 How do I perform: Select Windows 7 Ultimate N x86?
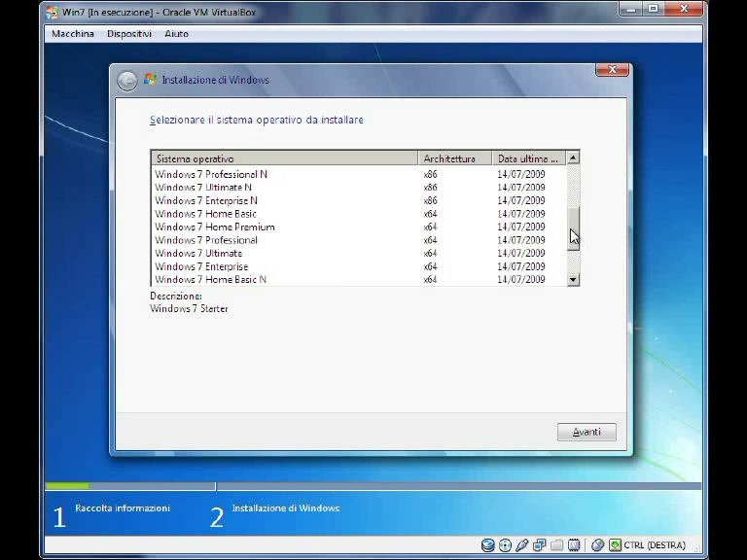pos(359,188)
